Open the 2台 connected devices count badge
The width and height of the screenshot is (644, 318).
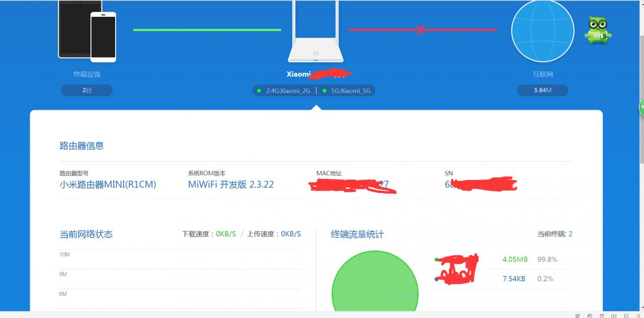tap(87, 91)
